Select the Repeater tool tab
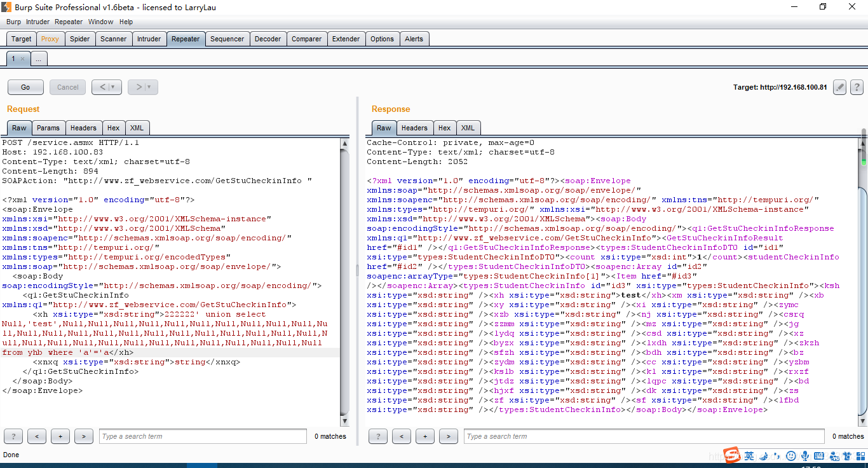This screenshot has height=468, width=868. pyautogui.click(x=186, y=39)
